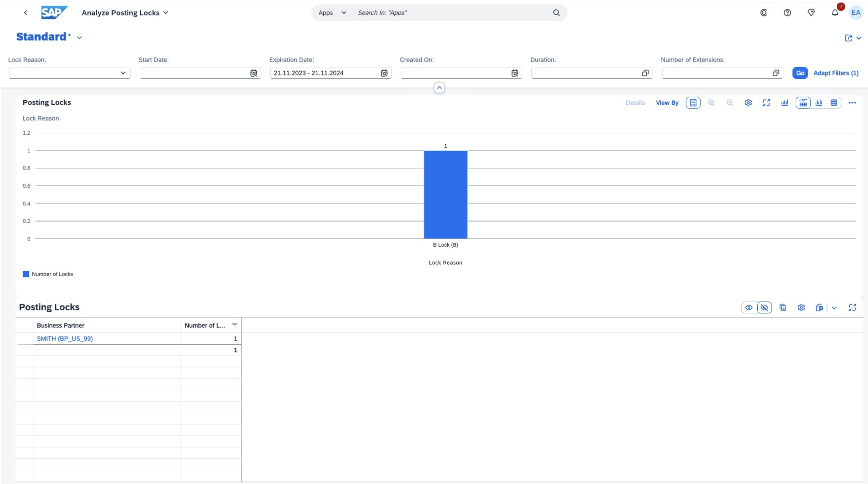The image size is (868, 484).
Task: Switch to table-only view
Action: (x=834, y=102)
